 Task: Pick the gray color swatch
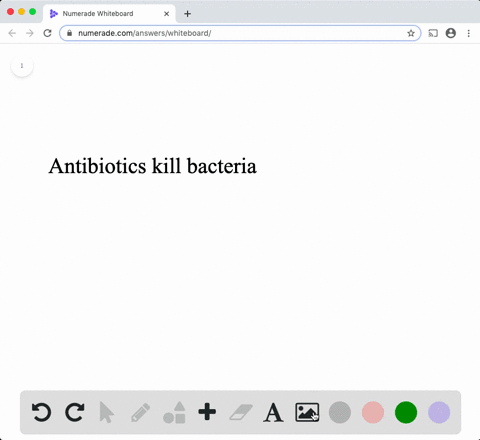340,412
